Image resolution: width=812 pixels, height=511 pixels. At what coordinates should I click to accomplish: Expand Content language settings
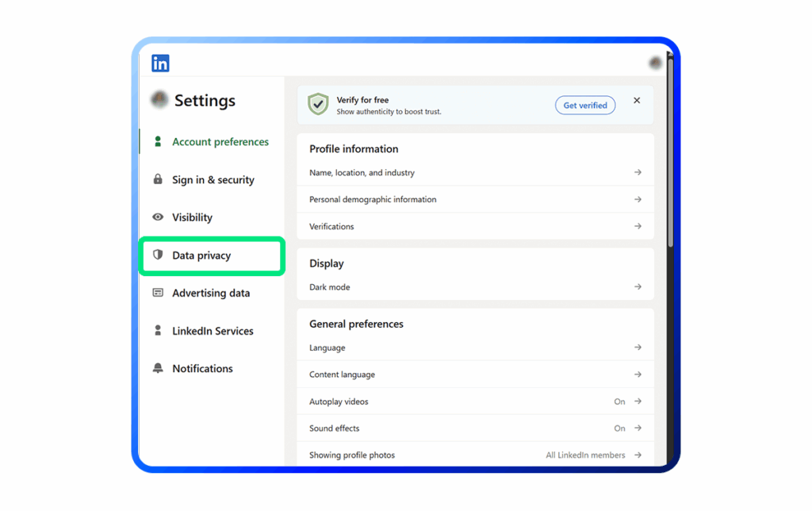(638, 374)
